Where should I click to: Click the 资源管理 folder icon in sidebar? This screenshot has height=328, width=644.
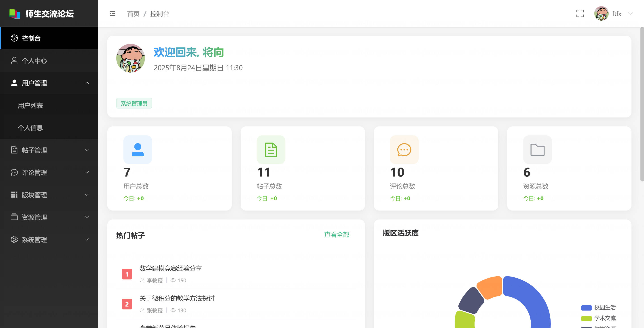point(14,217)
